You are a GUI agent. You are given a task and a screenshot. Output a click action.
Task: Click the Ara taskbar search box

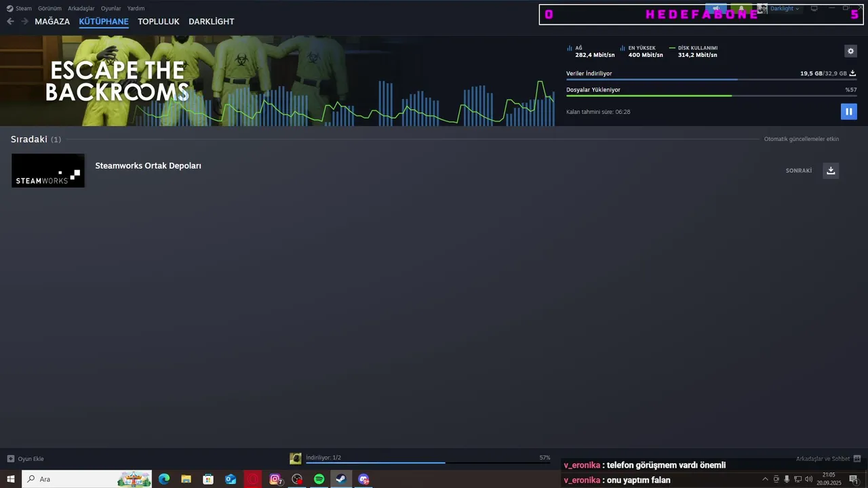87,479
